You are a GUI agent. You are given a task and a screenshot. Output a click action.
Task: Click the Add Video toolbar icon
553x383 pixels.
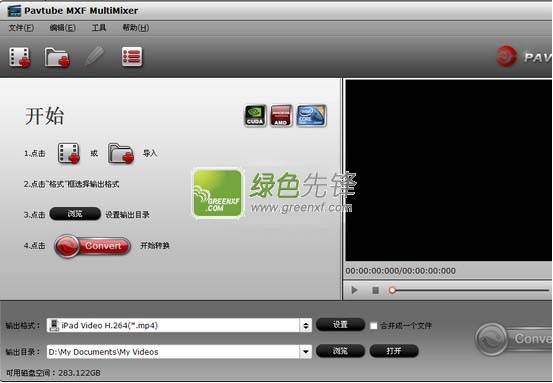[x=20, y=57]
